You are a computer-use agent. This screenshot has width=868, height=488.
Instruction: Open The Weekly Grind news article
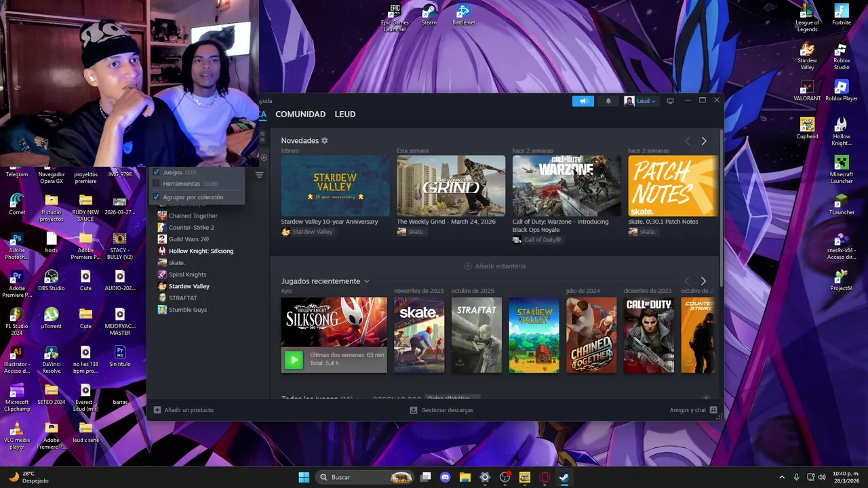(451, 186)
